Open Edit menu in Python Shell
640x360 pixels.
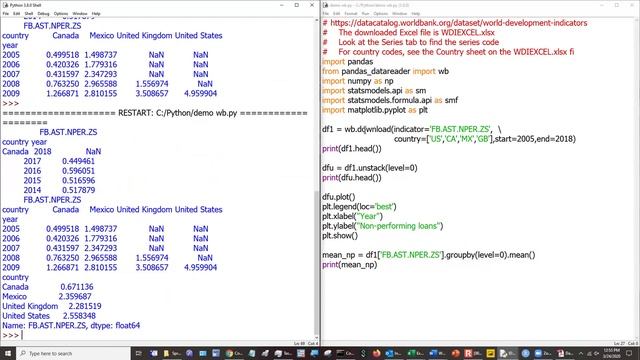click(x=16, y=13)
